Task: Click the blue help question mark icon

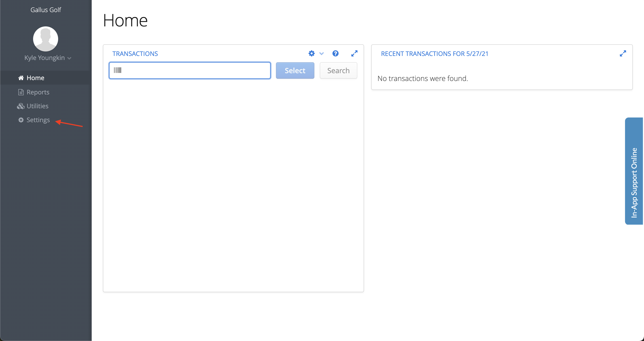Action: click(335, 53)
